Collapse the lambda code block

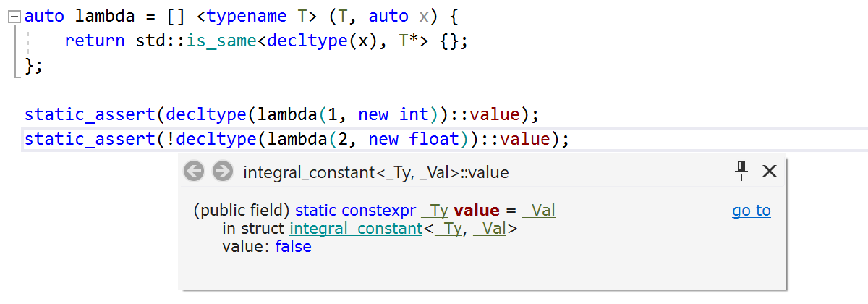click(x=15, y=17)
